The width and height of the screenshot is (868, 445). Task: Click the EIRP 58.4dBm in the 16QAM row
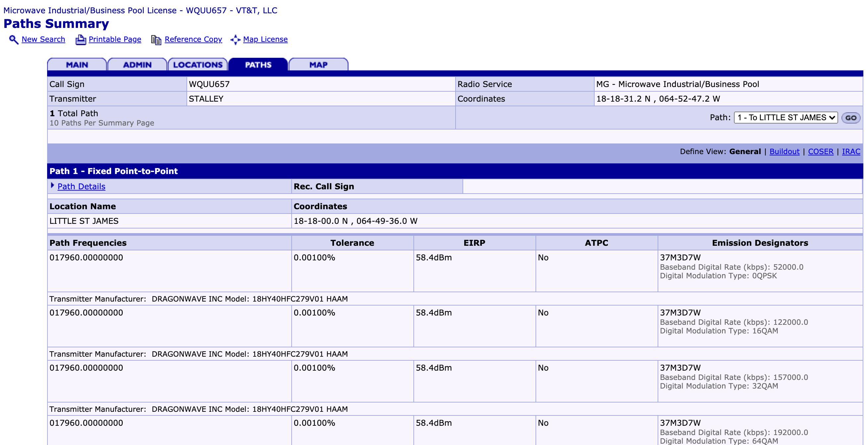[434, 313]
